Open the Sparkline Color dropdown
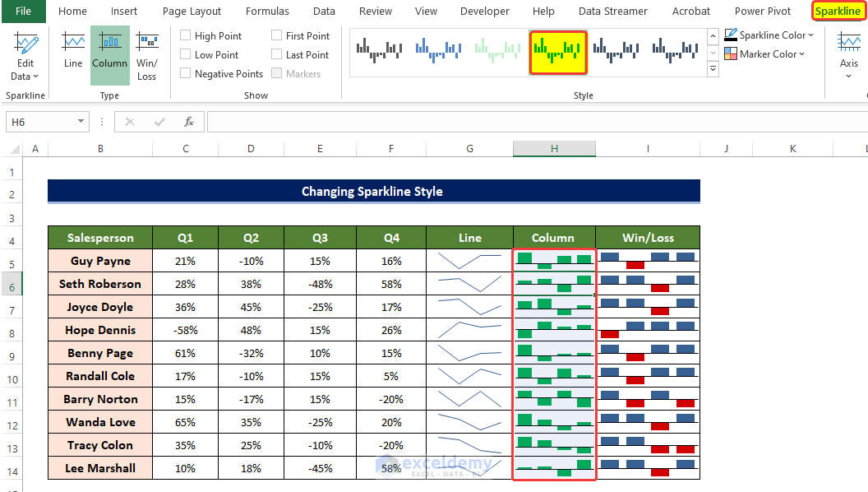Screen dimensions: 868x492 (x=811, y=35)
